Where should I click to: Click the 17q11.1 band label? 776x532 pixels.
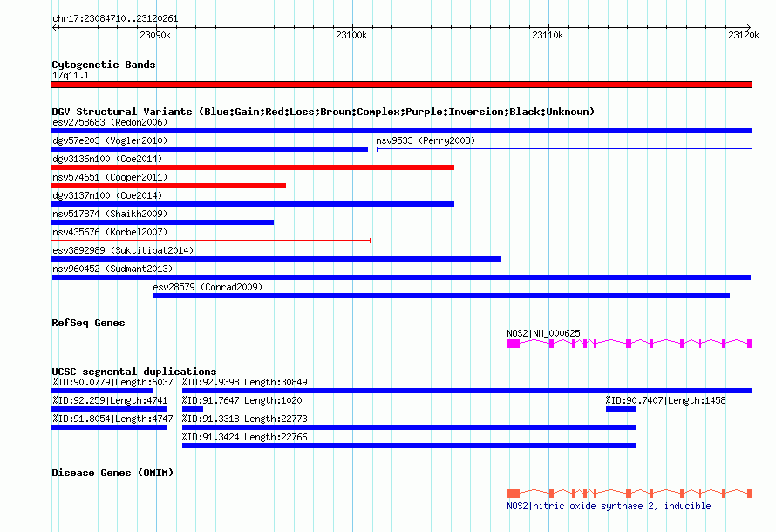71,75
